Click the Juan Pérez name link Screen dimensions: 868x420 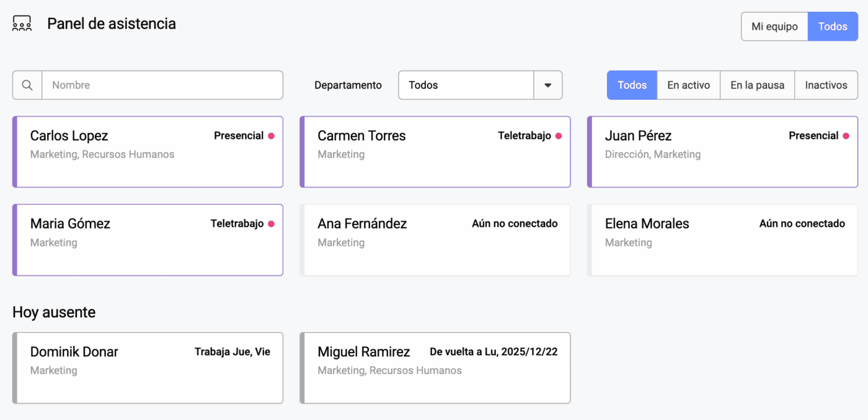click(x=638, y=136)
